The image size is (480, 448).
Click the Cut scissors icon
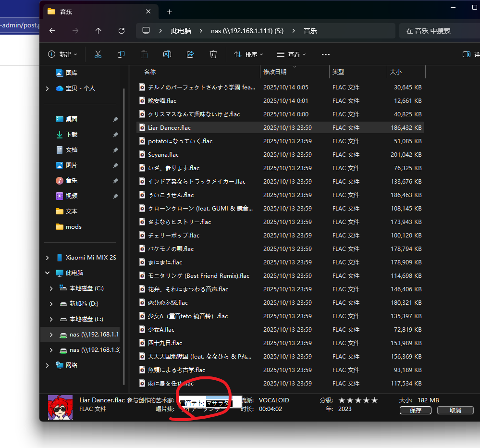(x=98, y=54)
